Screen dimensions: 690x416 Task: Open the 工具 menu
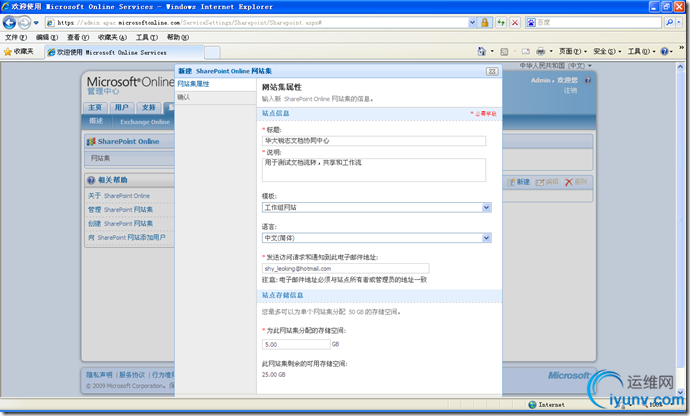pyautogui.click(x=147, y=37)
